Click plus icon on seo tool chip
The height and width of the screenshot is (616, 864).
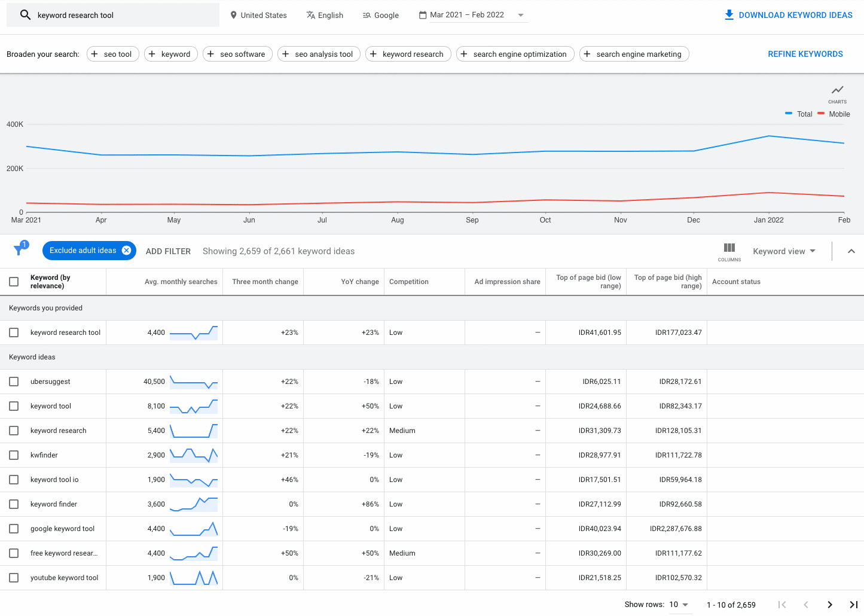[94, 54]
